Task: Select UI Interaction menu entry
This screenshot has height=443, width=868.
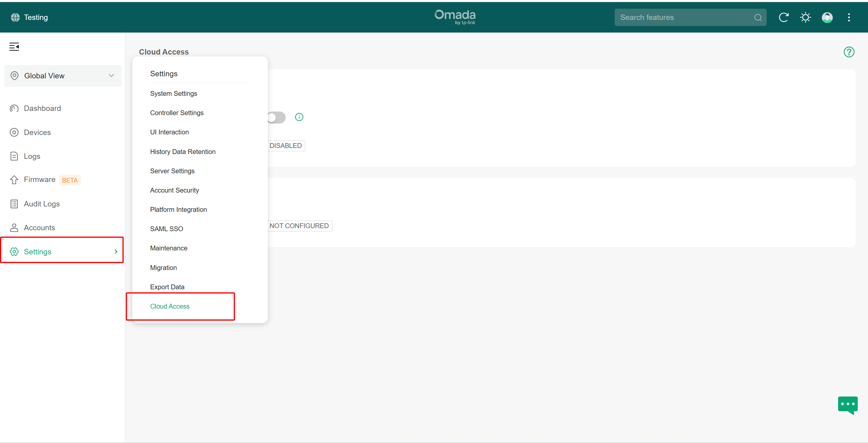Action: [x=169, y=132]
